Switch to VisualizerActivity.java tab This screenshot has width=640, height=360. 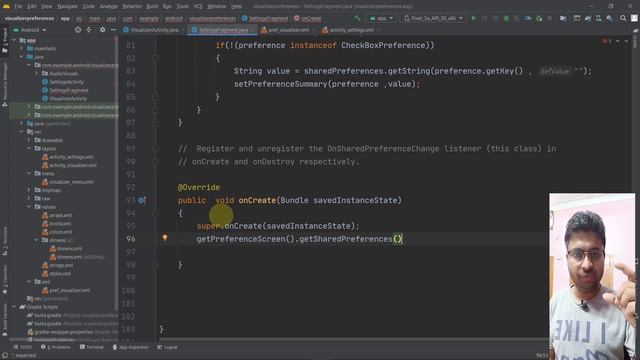(151, 30)
